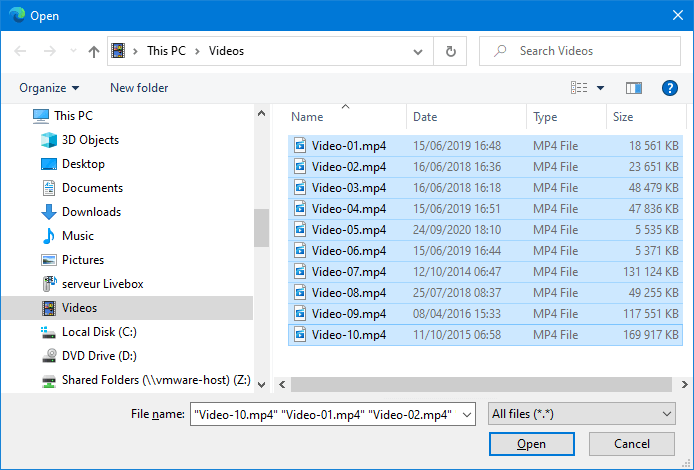This screenshot has width=694, height=470.
Task: Open the view options dropdown arrow
Action: 600,88
